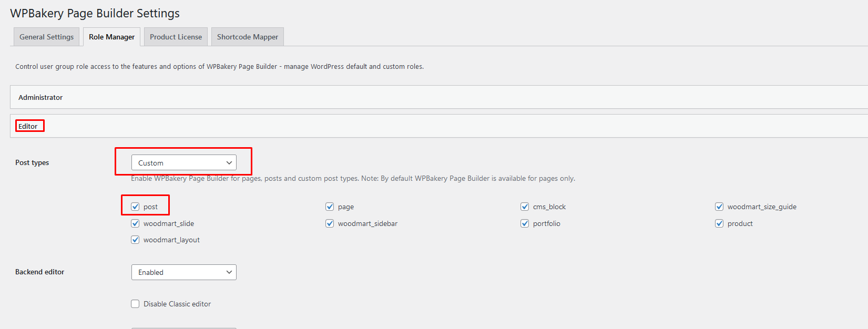Uncheck the woodmart_sidebar checkbox
The width and height of the screenshot is (868, 329).
pos(330,223)
